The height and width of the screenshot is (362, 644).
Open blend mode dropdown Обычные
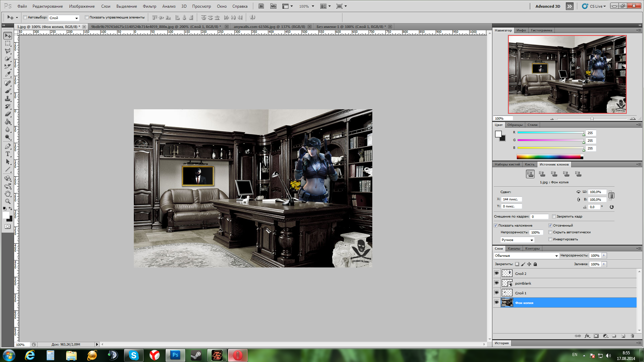pyautogui.click(x=526, y=256)
